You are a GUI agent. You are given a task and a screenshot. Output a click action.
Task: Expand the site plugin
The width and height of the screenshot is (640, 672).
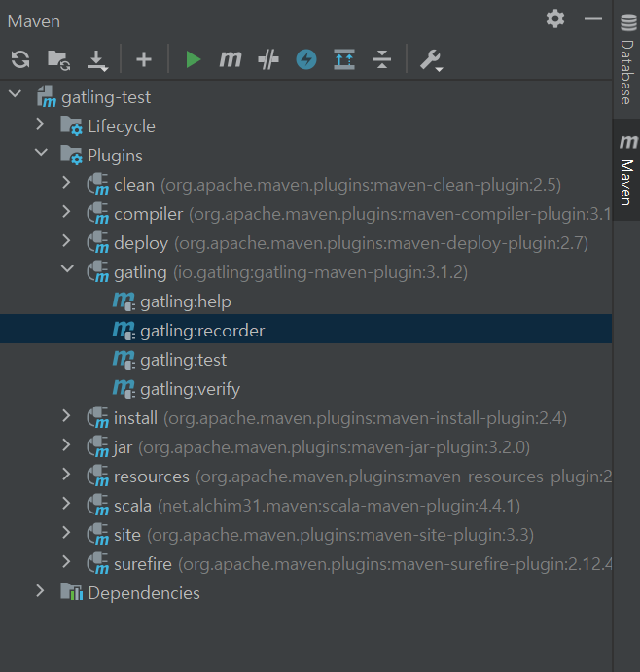pyautogui.click(x=66, y=532)
